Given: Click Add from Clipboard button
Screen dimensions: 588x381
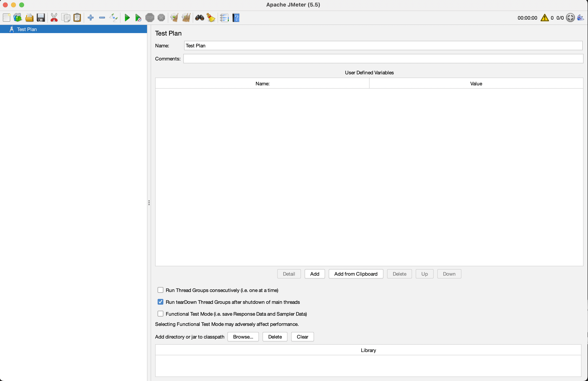Looking at the screenshot, I should tap(355, 274).
